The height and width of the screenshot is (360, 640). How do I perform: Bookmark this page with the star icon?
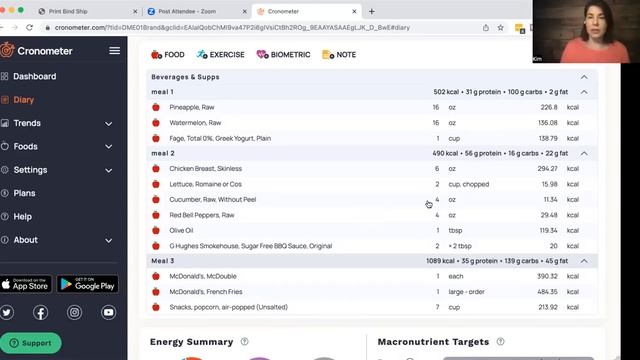(x=500, y=27)
